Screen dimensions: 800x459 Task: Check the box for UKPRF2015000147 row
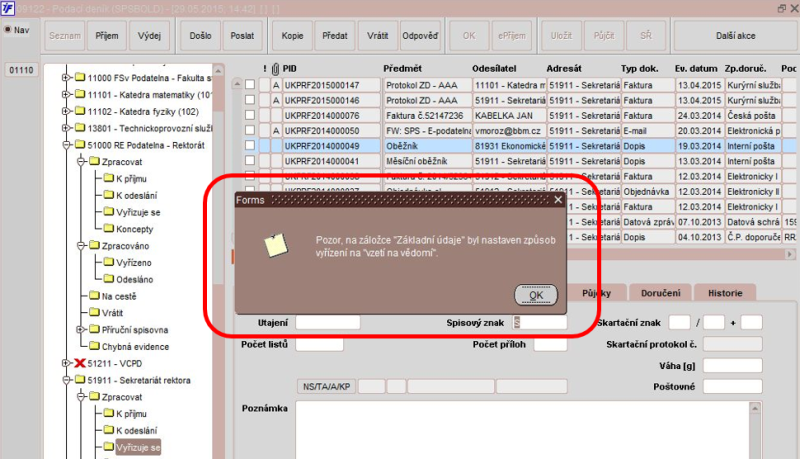250,85
